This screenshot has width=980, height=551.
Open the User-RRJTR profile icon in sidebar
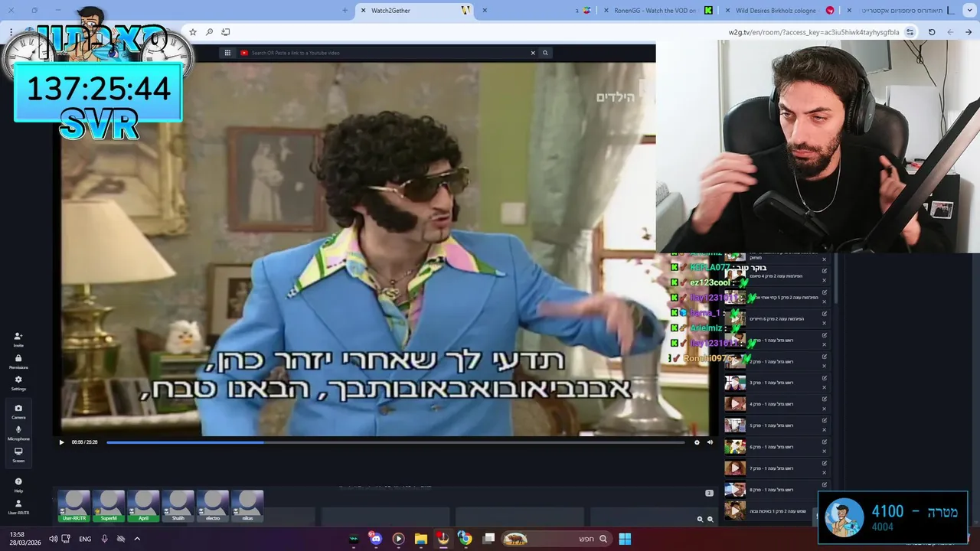point(18,507)
